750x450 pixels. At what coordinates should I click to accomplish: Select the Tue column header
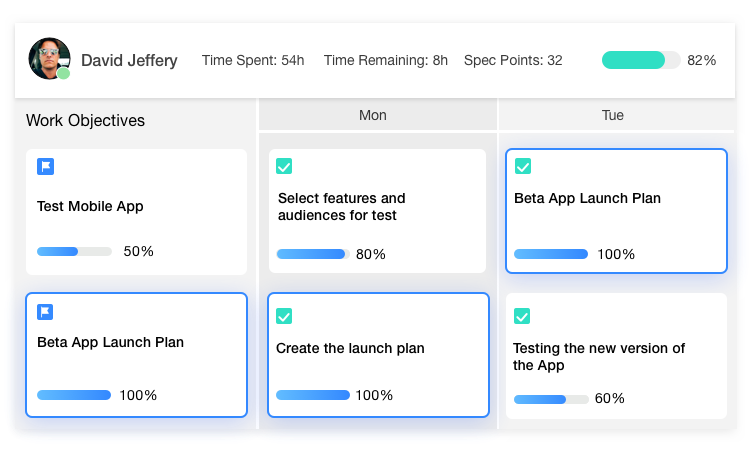click(613, 116)
